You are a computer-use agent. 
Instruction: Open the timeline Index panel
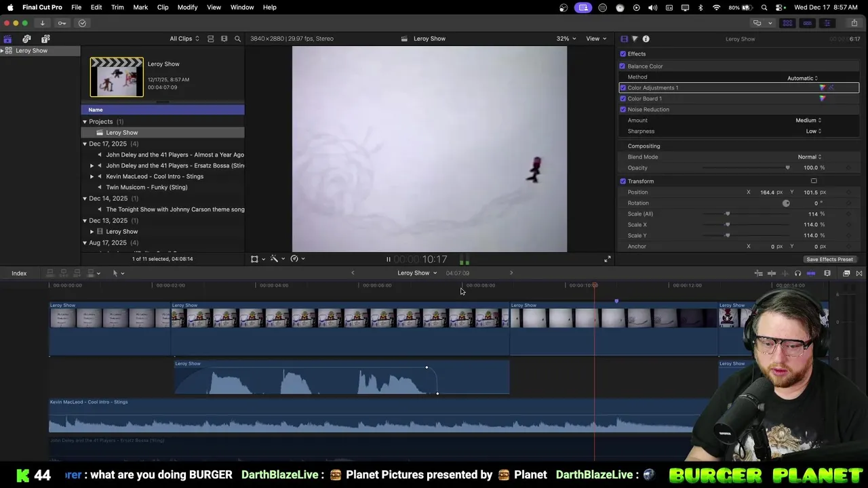[x=19, y=273]
